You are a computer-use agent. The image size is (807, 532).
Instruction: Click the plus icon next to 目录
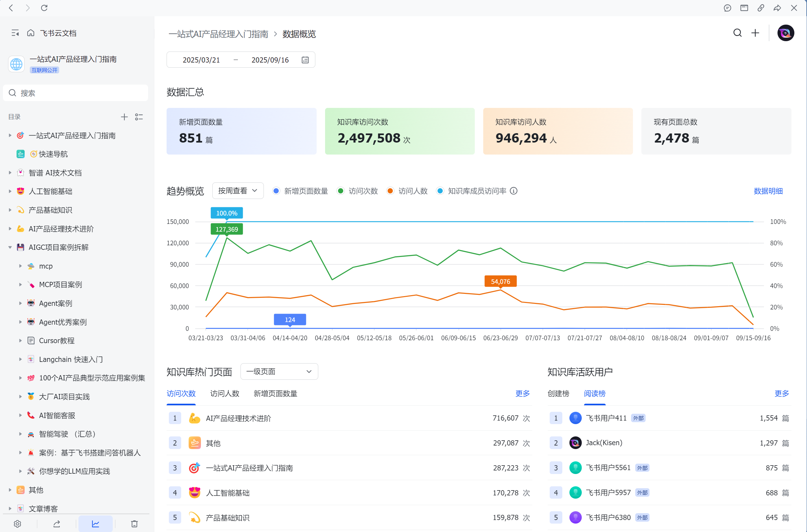(x=124, y=117)
